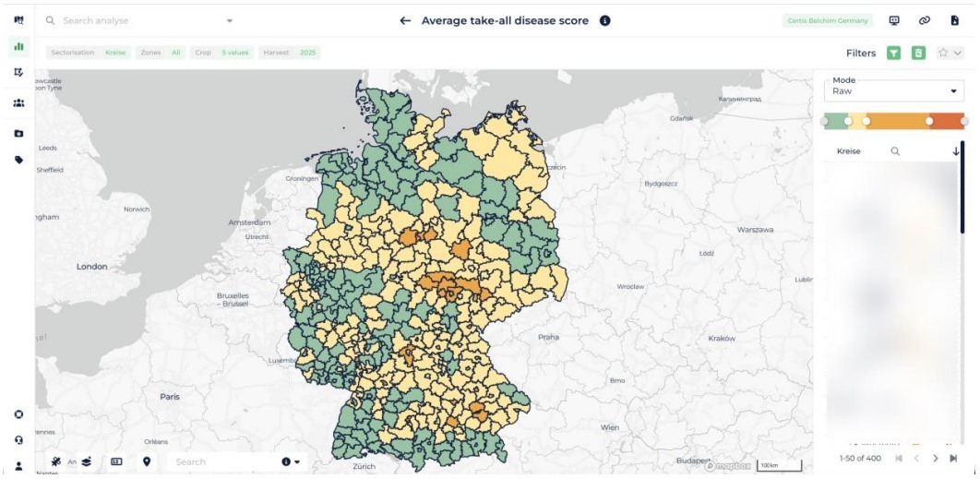
Task: Open the Mode Raw dropdown
Action: coord(894,90)
